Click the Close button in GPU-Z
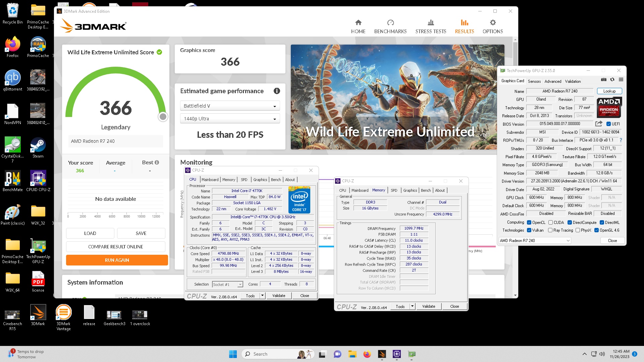Image resolution: width=644 pixels, height=362 pixels. (x=612, y=241)
